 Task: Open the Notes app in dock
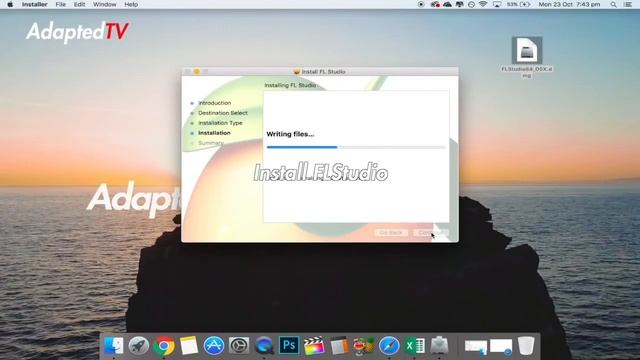tap(189, 346)
